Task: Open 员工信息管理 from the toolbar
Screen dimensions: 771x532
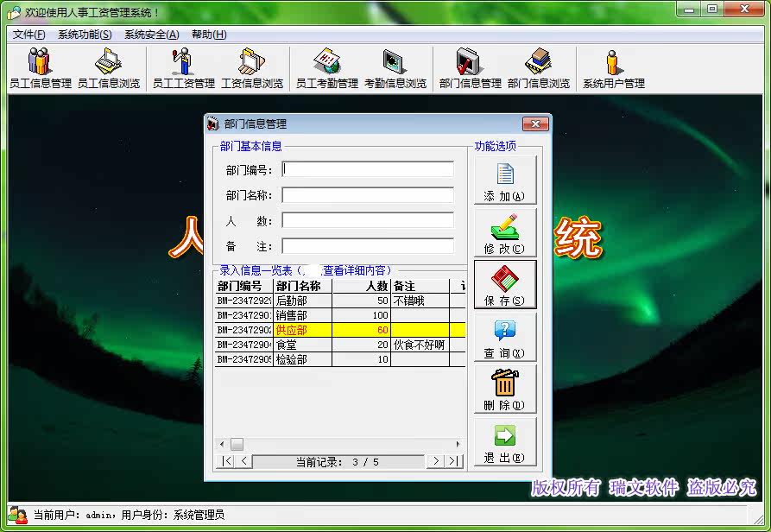Action: [38, 67]
